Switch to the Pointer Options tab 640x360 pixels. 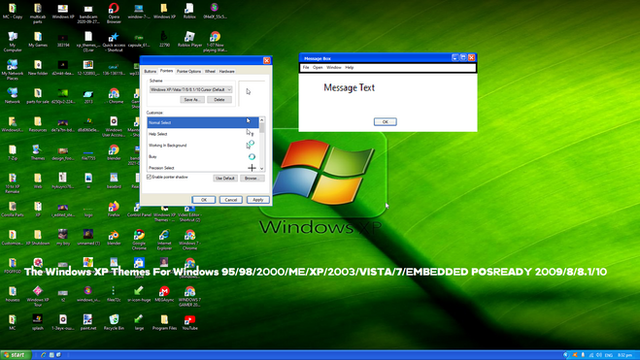(189, 71)
